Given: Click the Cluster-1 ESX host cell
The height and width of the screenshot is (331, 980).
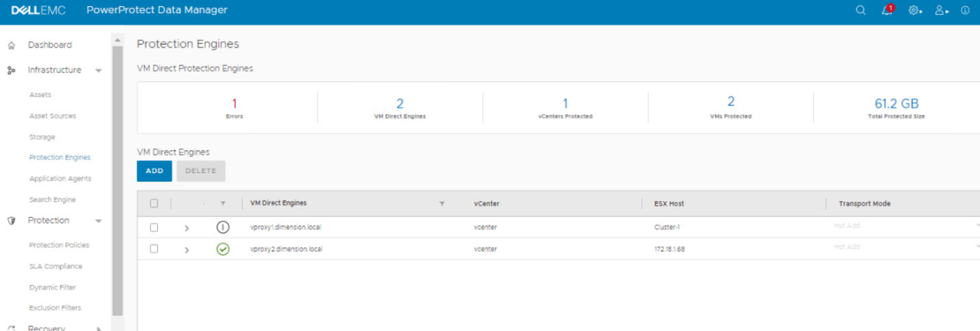Looking at the screenshot, I should [x=667, y=228].
